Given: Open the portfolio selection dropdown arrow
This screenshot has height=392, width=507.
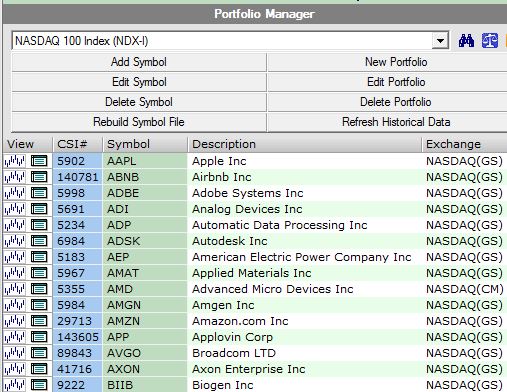Looking at the screenshot, I should [x=440, y=41].
